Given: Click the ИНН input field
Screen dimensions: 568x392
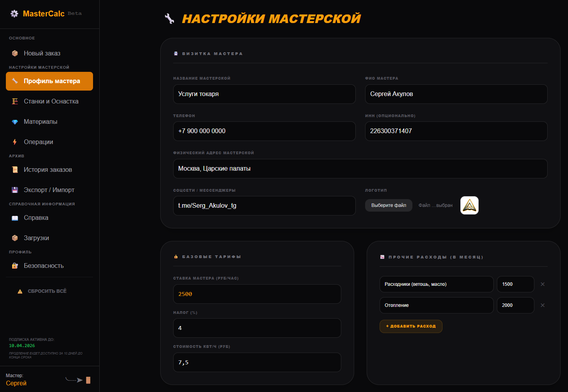Looking at the screenshot, I should 456,131.
